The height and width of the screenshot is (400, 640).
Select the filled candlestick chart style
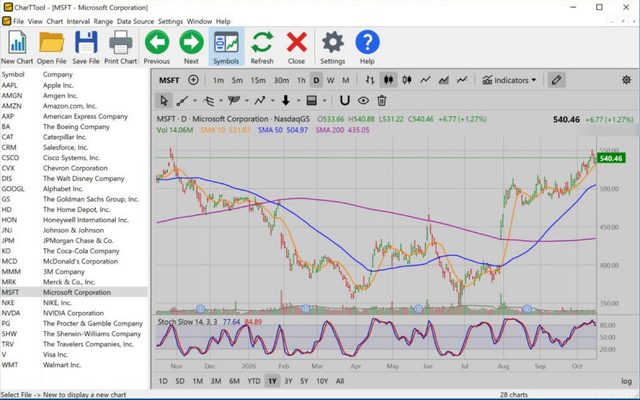tap(388, 80)
